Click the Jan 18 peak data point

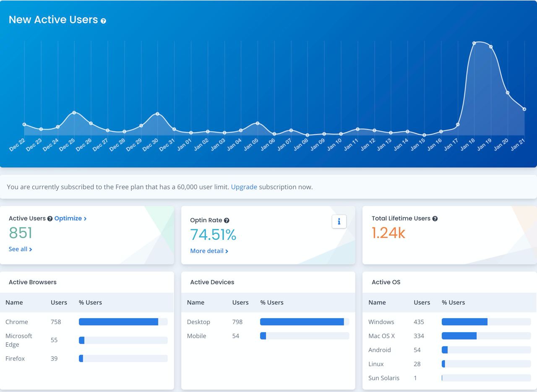point(474,43)
